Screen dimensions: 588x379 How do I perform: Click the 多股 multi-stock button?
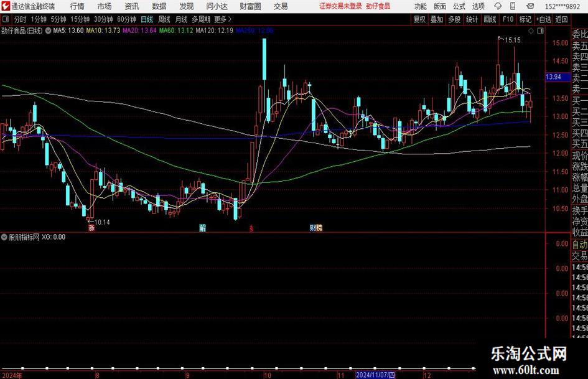pos(454,19)
